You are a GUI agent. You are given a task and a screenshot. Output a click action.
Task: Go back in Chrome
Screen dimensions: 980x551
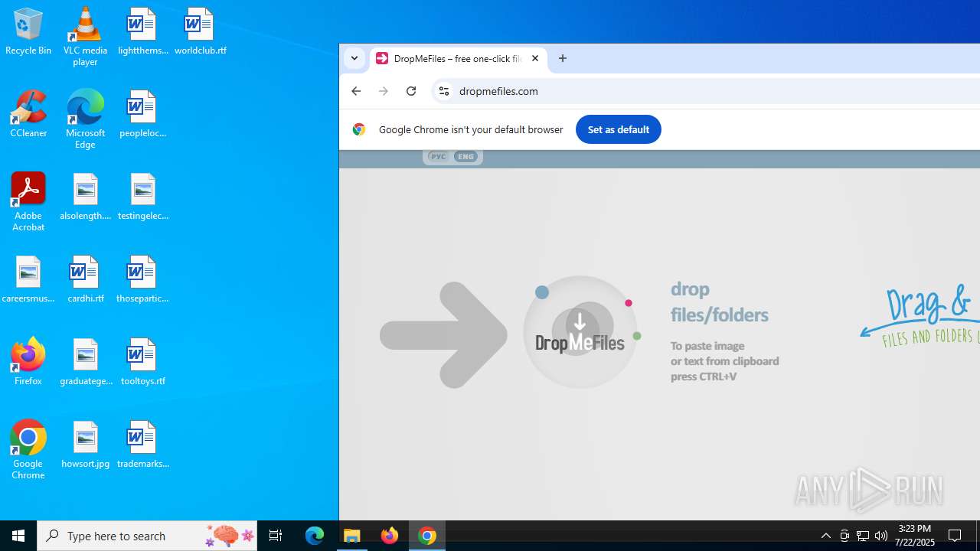pos(356,91)
